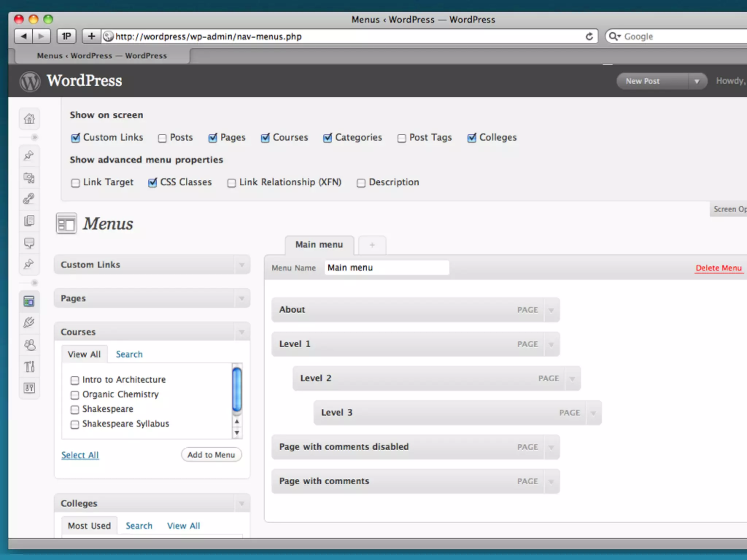747x560 pixels.
Task: Open the Media library sidebar icon
Action: tap(29, 178)
